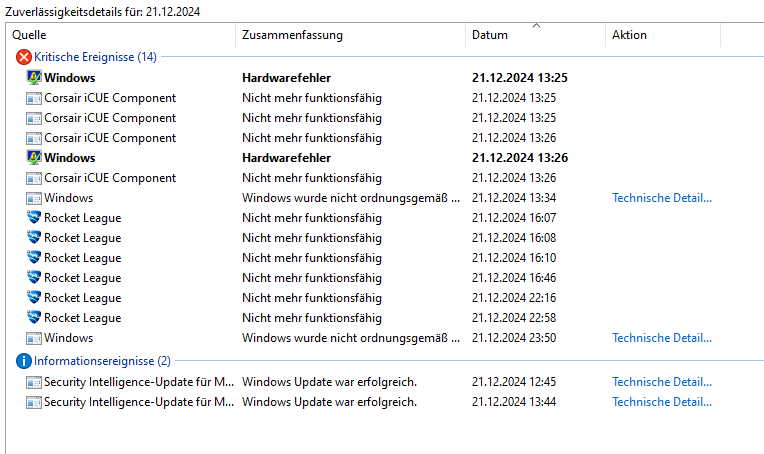Click the blue Informationsereignisse info icon
This screenshot has height=454, width=764.
(x=23, y=361)
